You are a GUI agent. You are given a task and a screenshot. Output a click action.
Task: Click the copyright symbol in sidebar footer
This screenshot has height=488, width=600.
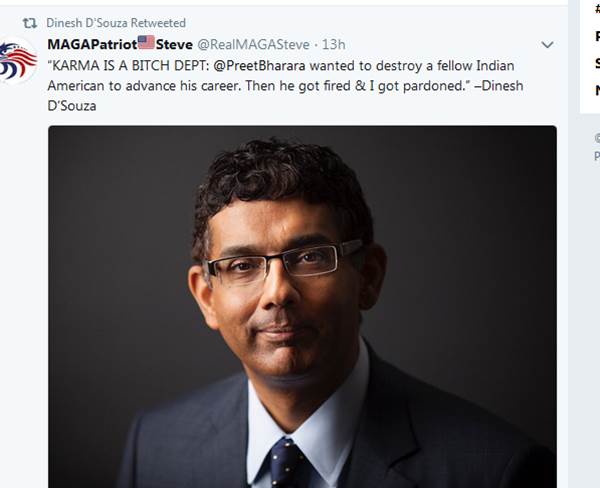597,138
